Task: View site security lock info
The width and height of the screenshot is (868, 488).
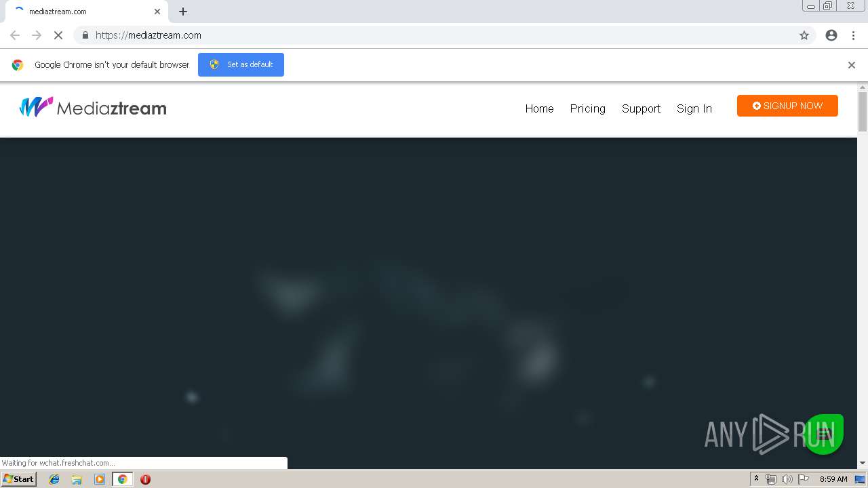Action: coord(85,35)
